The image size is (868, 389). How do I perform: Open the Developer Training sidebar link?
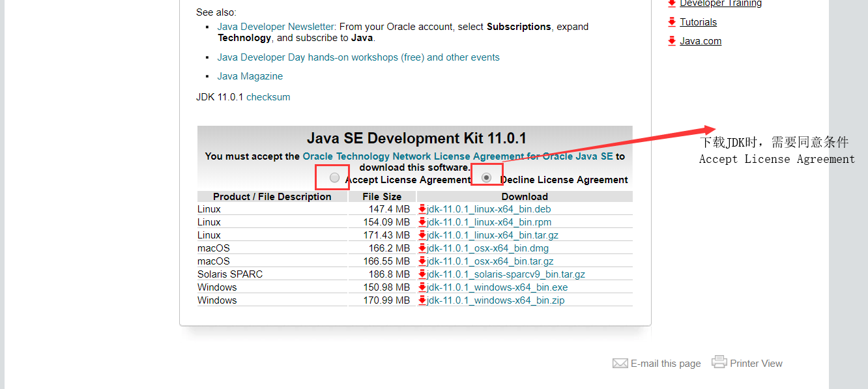point(721,3)
